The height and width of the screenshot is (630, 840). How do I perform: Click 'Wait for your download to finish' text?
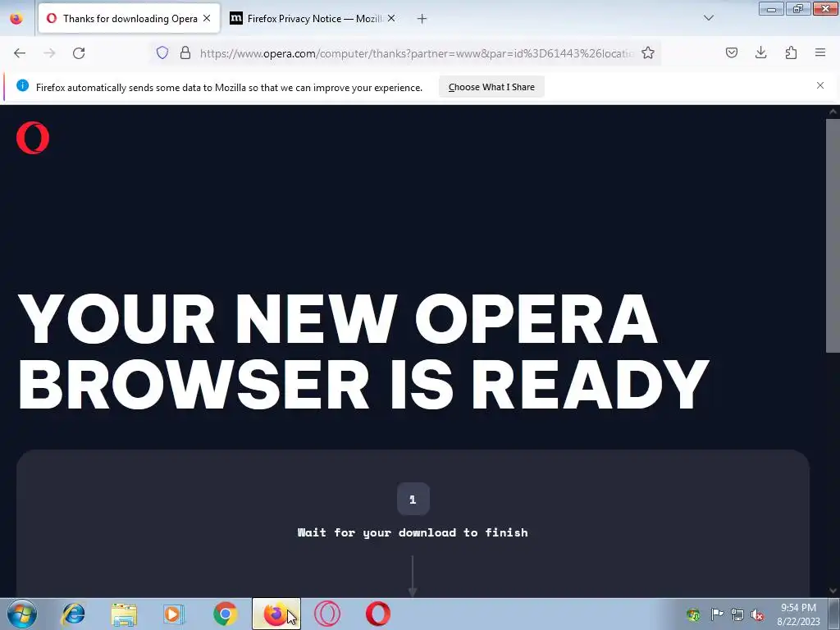point(413,532)
